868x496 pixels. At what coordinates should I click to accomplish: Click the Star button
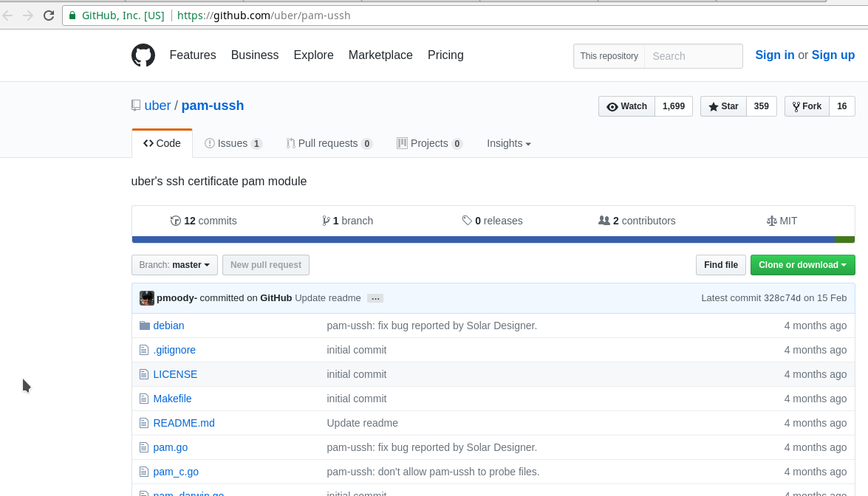point(723,106)
